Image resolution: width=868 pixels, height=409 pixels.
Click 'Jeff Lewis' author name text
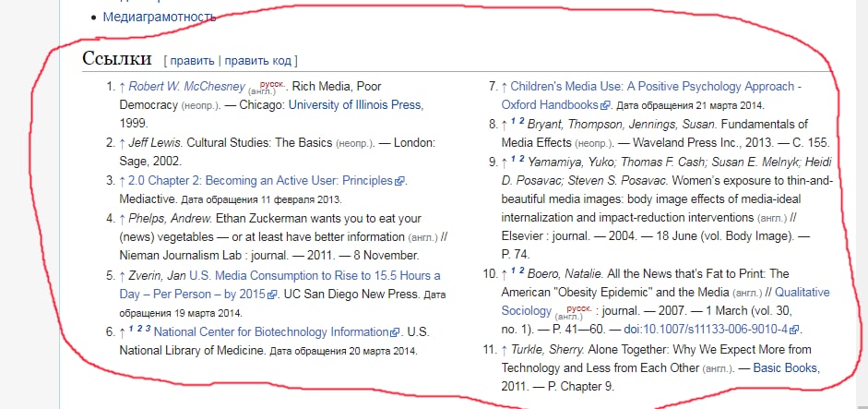[x=155, y=142]
